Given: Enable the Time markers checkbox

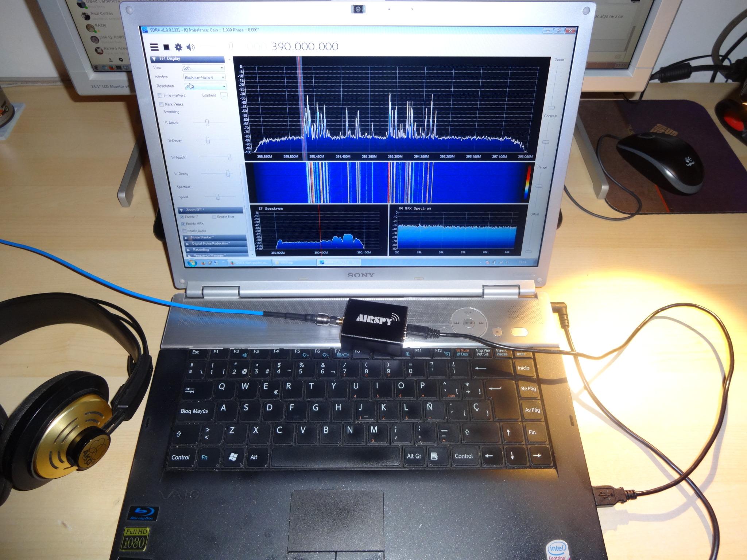Looking at the screenshot, I should click(160, 96).
